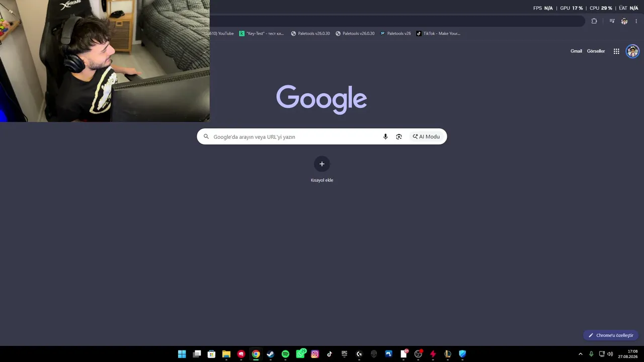Open the Paletools v26 bookmark
Viewport: 644px width, 362px height.
395,34
